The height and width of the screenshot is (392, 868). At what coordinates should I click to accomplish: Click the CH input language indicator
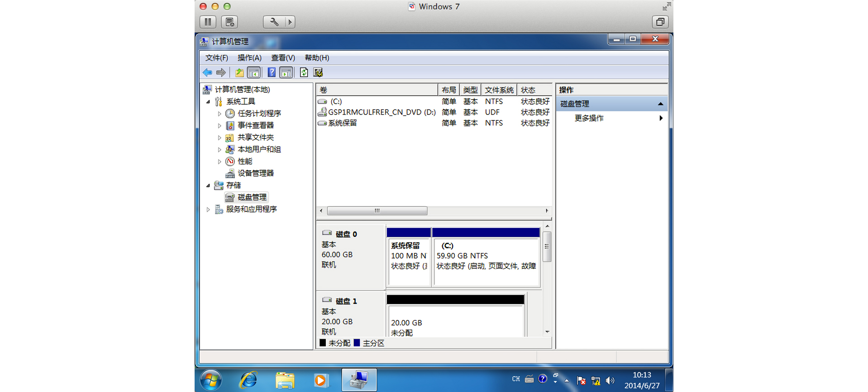click(516, 379)
